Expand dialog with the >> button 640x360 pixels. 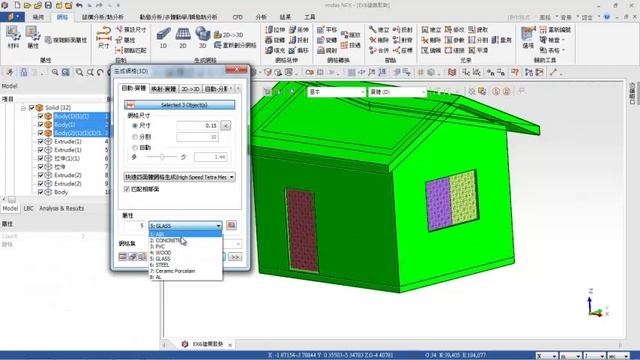(x=235, y=257)
